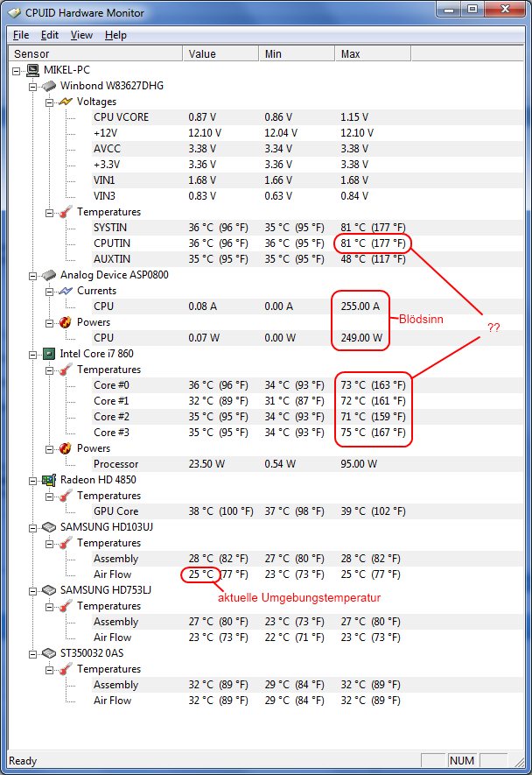Click the Analog Device ASP0800 chip icon
Screen dimensions: 532x775
pyautogui.click(x=49, y=275)
